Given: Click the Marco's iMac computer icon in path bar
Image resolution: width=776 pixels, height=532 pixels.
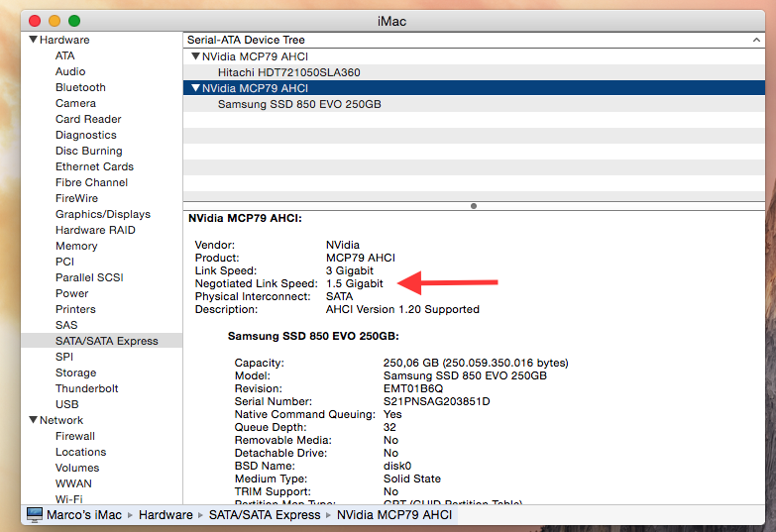Looking at the screenshot, I should (x=34, y=515).
